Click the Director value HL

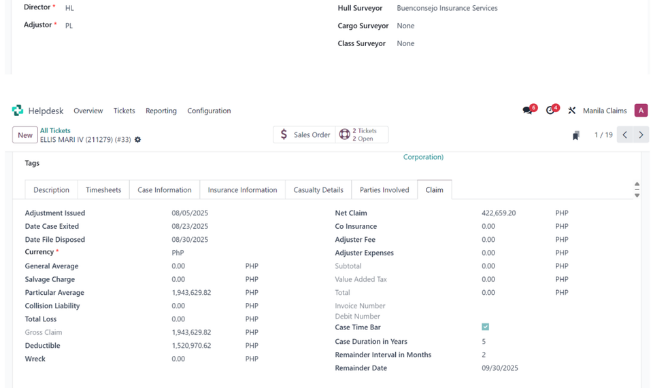point(69,8)
